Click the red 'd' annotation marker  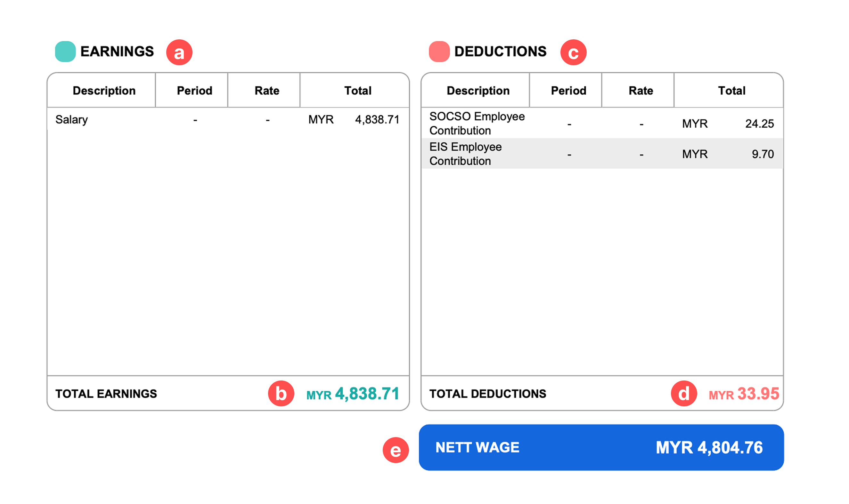[683, 393]
